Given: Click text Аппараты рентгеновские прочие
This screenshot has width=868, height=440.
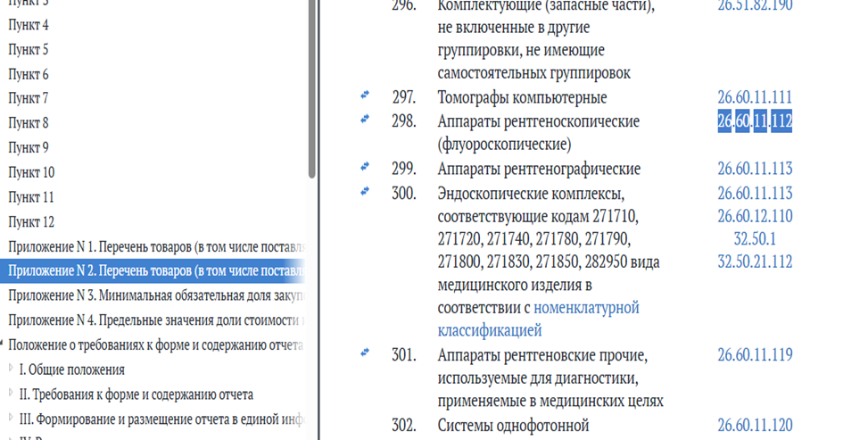Looking at the screenshot, I should pos(542,355).
